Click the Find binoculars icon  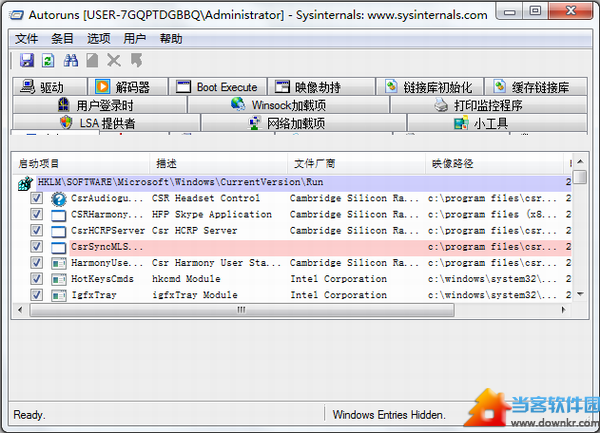pyautogui.click(x=71, y=60)
